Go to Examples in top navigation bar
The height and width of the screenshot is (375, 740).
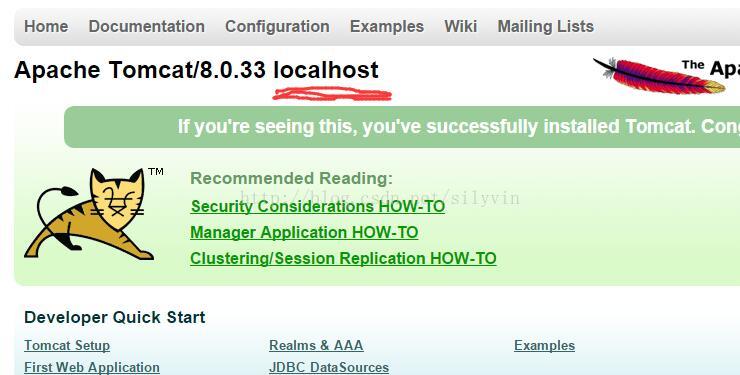coord(387,26)
